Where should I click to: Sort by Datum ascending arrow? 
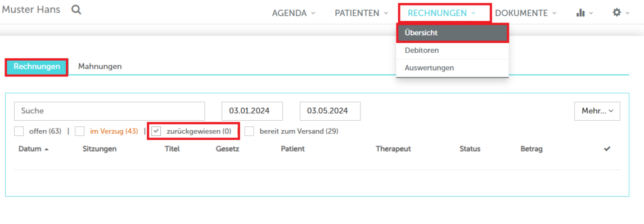[47, 149]
